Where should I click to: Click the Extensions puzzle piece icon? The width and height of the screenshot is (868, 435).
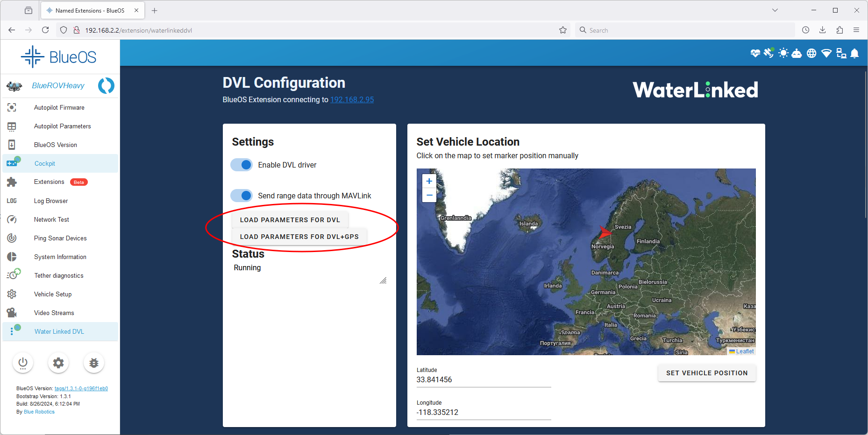pyautogui.click(x=12, y=182)
